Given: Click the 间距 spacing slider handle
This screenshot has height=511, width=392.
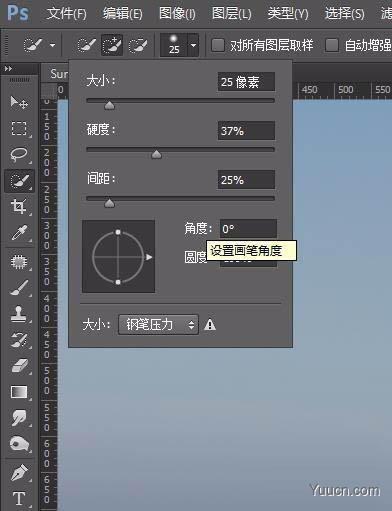Looking at the screenshot, I should point(109,203).
